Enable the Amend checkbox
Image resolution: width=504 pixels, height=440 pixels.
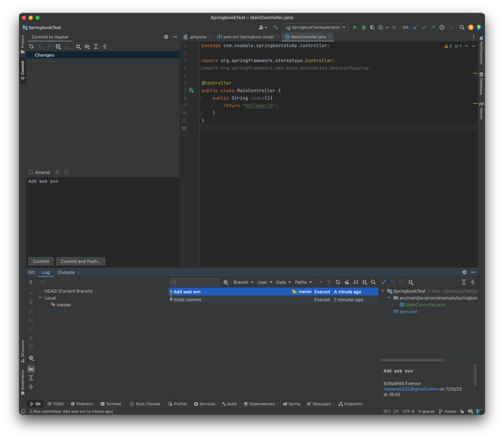tap(31, 172)
